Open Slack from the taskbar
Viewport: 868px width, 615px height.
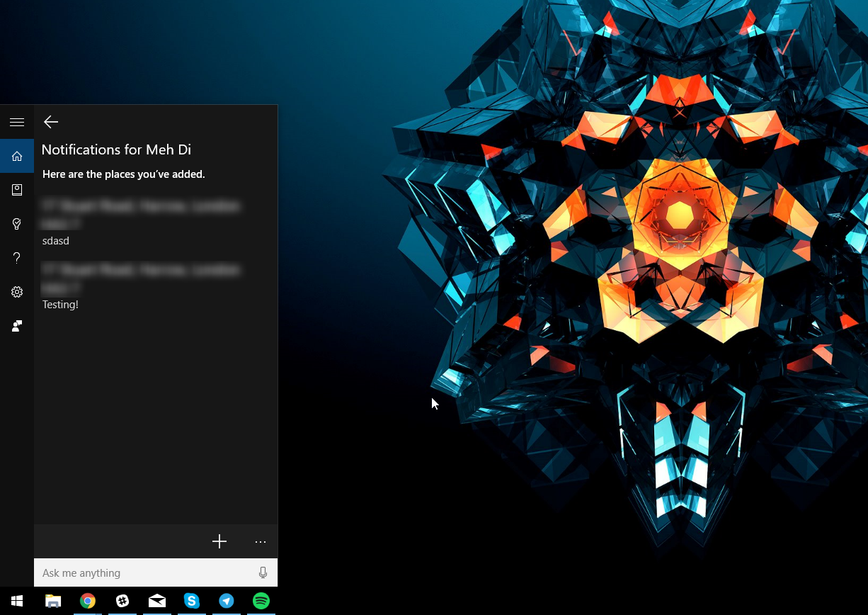(122, 601)
